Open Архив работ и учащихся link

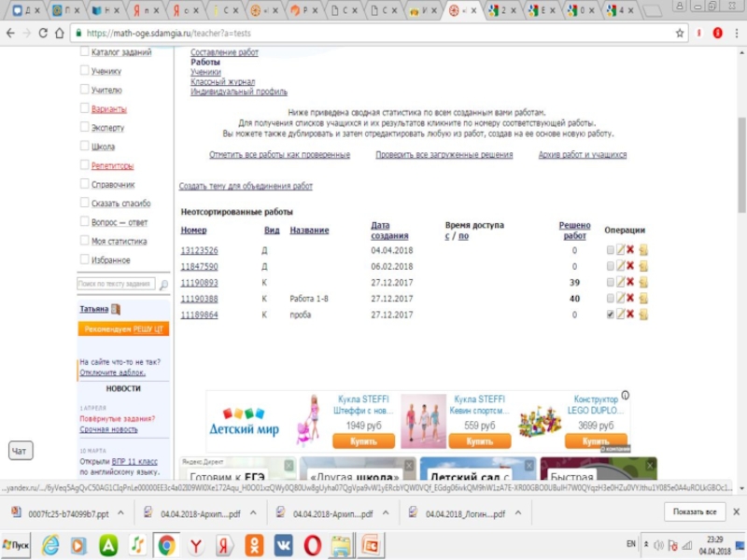[583, 155]
